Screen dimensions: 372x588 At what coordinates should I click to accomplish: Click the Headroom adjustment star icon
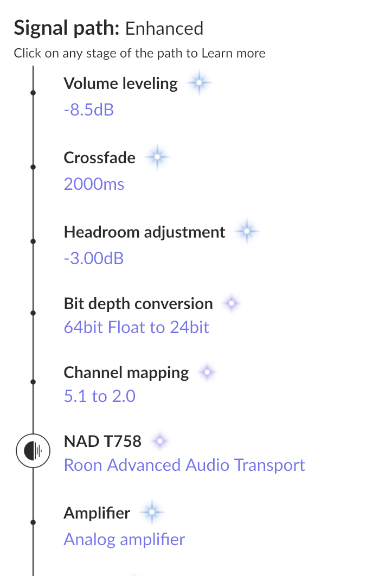pos(247,232)
